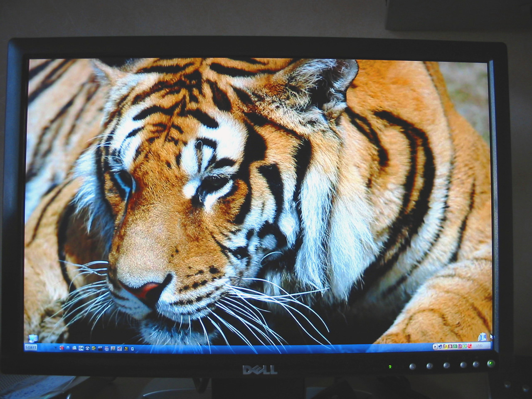
Task: Click the empty area of the taskbar
Action: coord(270,349)
